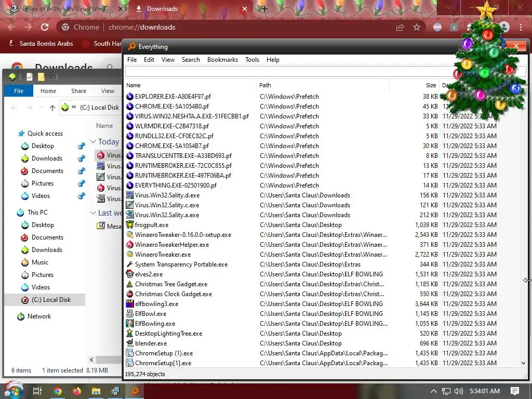Viewport: 532px width, 399px height.
Task: Click the elves2.exe file icon
Action: [x=129, y=274]
